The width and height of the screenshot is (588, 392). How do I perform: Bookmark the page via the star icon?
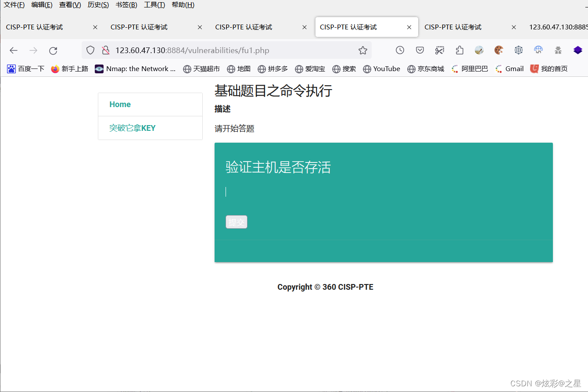[x=363, y=50]
